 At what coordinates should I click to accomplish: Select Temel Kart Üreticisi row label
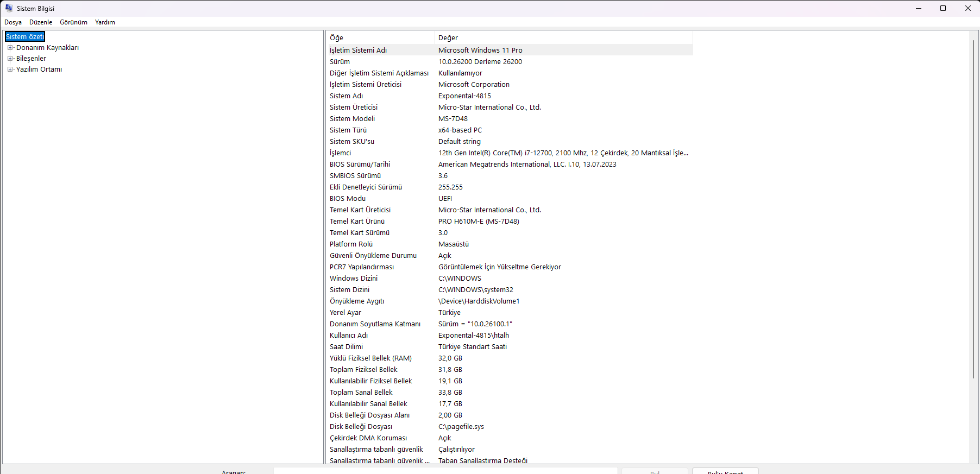point(360,210)
